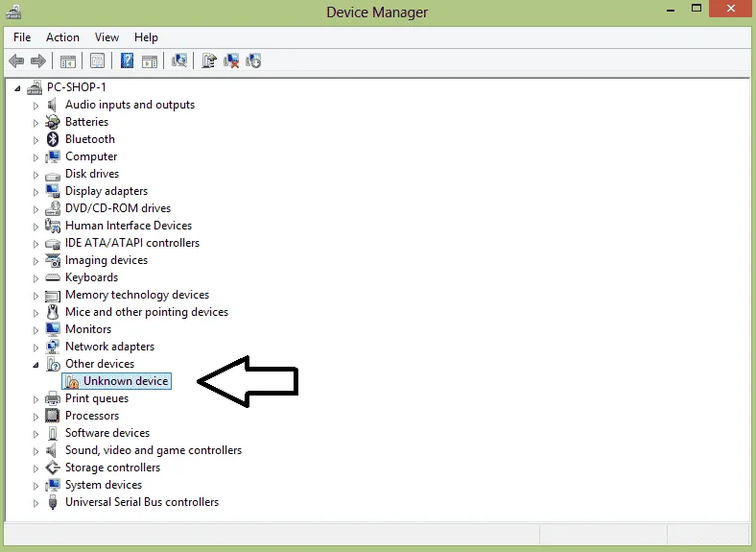Select the Storage controllers label
This screenshot has width=756, height=552.
tap(113, 468)
